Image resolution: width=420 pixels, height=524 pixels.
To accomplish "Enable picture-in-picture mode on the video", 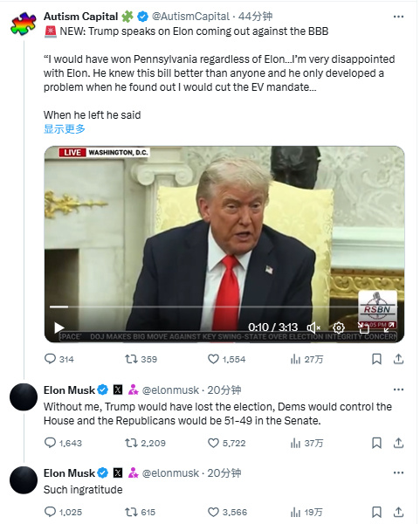I will (x=363, y=327).
